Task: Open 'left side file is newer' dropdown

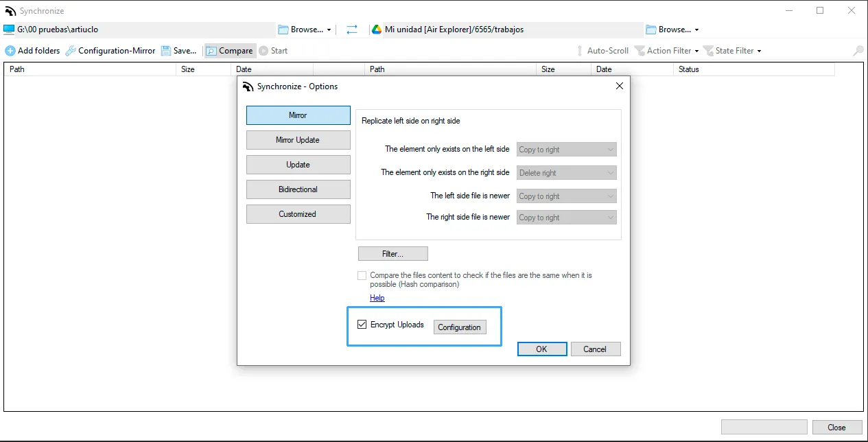Action: coord(566,196)
